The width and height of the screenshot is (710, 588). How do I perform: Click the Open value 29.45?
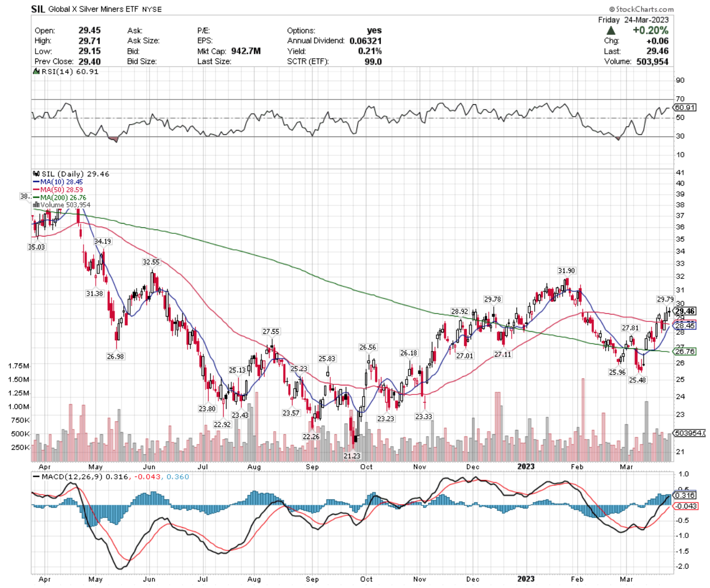pos(89,31)
